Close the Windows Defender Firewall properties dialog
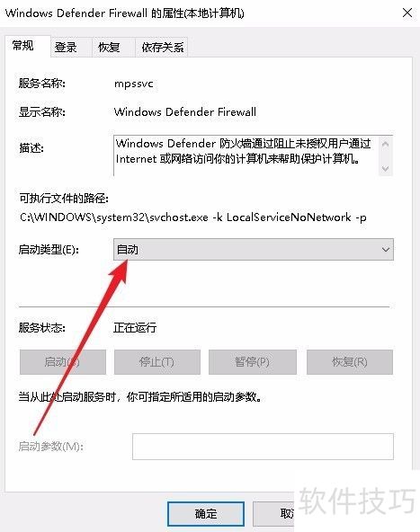The height and width of the screenshot is (532, 420). 407,13
